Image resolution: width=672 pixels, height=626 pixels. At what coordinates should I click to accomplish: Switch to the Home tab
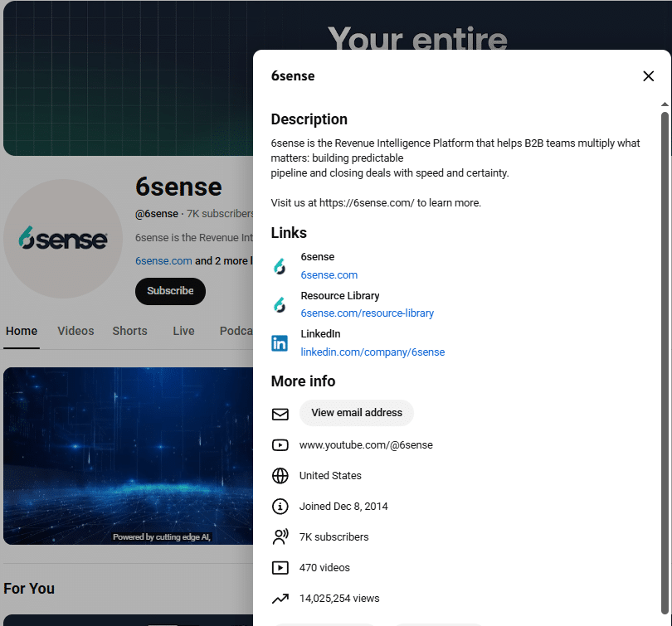click(x=22, y=331)
